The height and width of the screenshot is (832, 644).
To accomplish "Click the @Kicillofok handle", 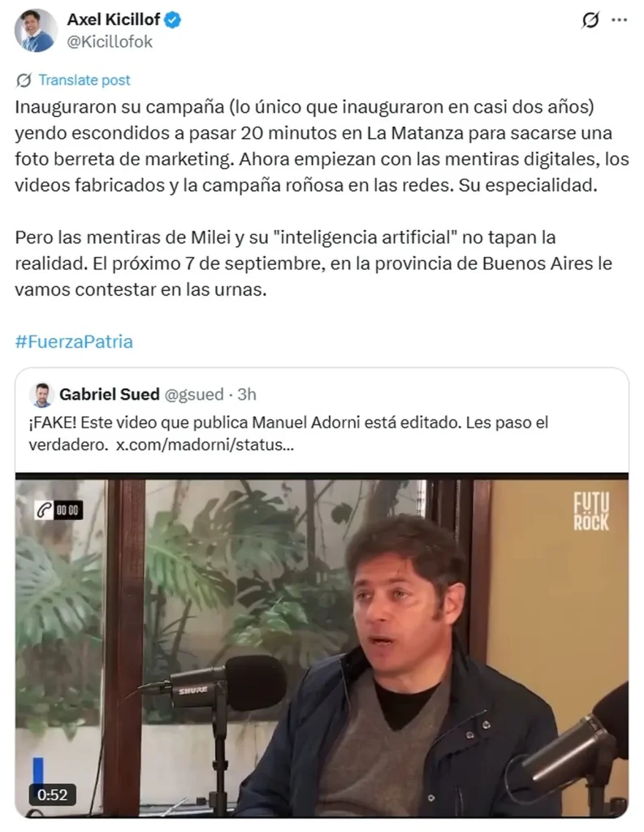I will click(x=110, y=42).
